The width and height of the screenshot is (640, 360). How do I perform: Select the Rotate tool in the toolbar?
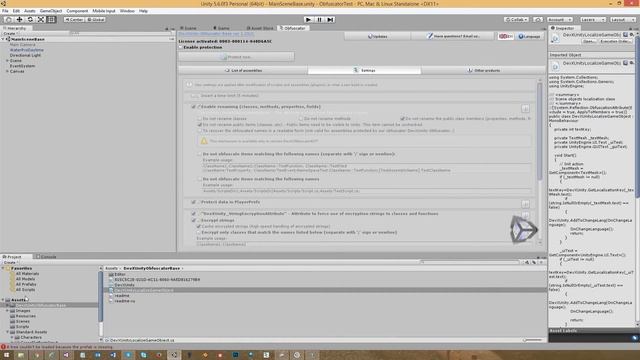[30, 19]
